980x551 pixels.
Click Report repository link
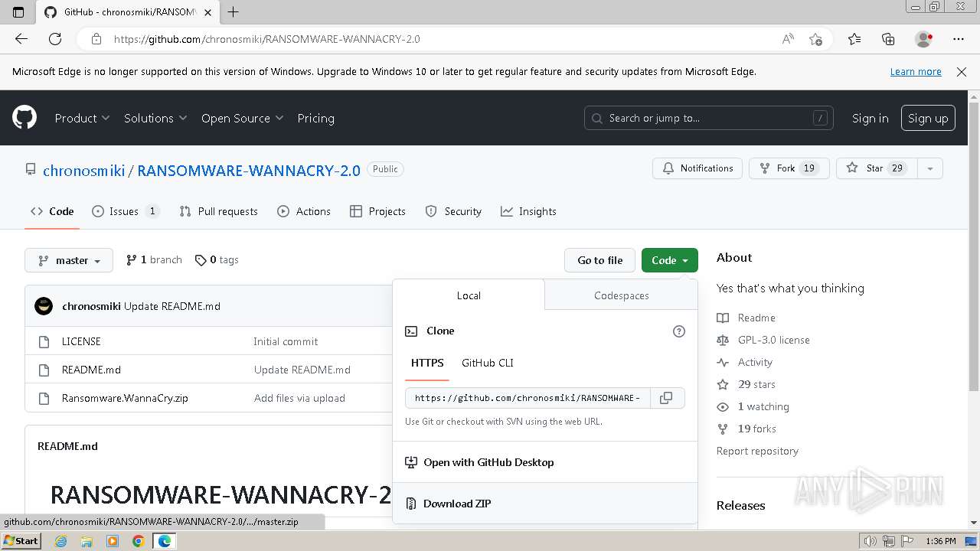coord(757,451)
